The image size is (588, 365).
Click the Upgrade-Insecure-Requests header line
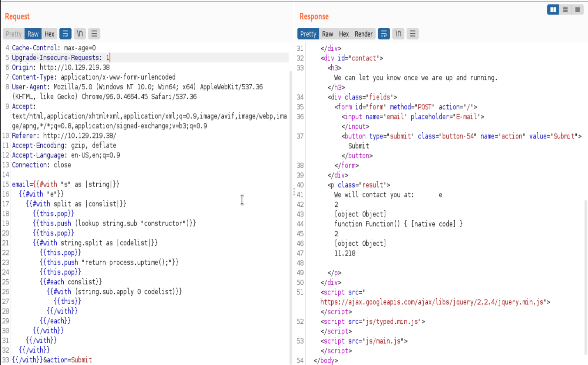tap(60, 58)
